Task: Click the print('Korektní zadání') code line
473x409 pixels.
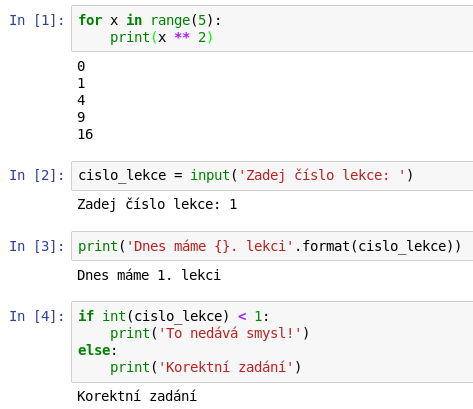Action: pos(206,367)
